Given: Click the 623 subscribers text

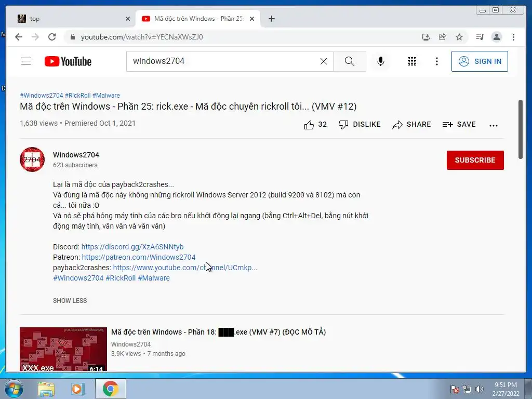Looking at the screenshot, I should pos(75,165).
